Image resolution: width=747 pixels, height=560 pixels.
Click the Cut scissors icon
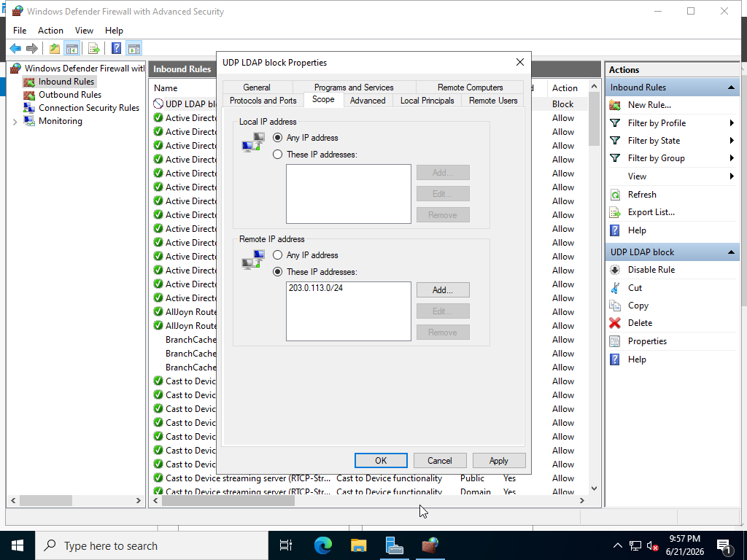click(615, 287)
